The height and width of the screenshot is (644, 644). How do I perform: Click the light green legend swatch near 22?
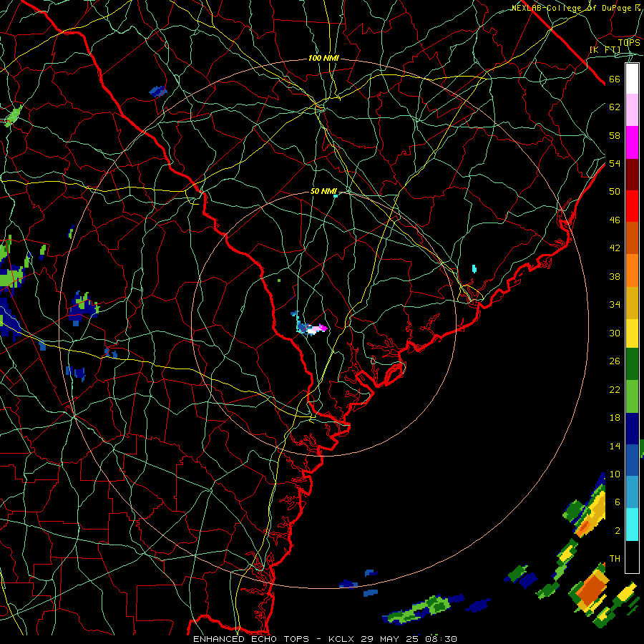click(632, 396)
